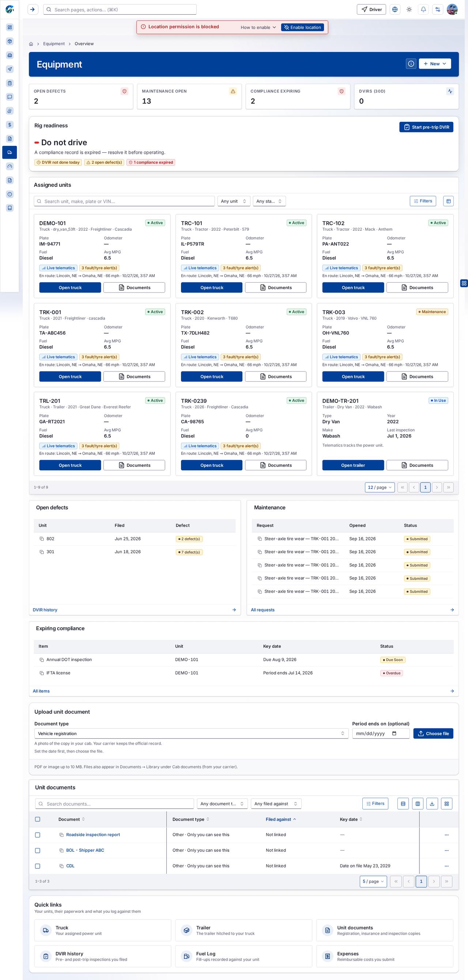
Task: Open the dollar sign sidebar icon
Action: coord(10,125)
